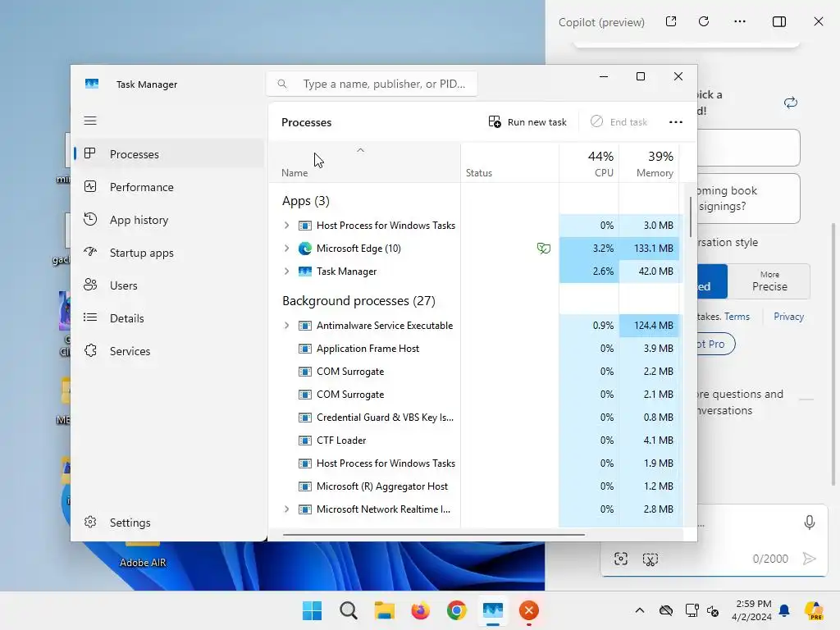Select Application Frame Host process

(474, 349)
